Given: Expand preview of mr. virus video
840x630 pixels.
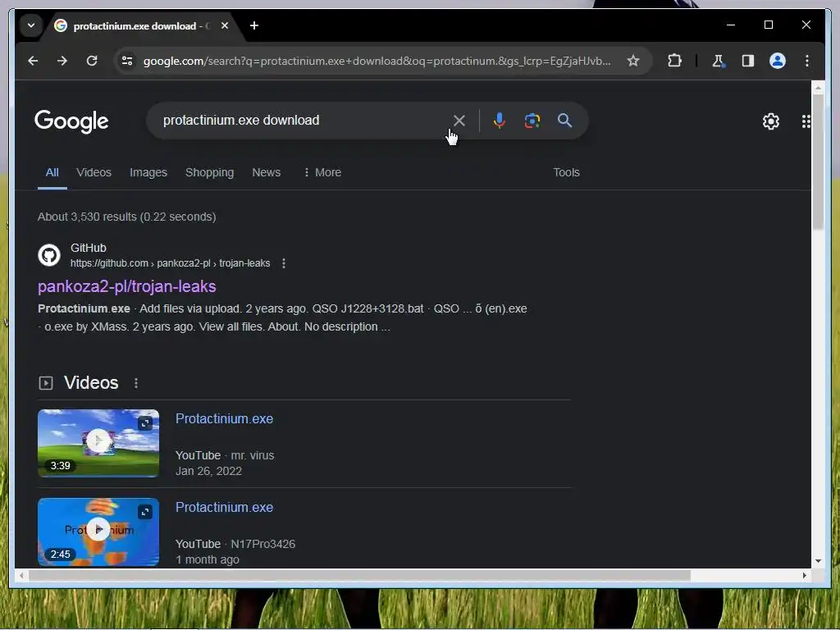Looking at the screenshot, I should click(145, 423).
